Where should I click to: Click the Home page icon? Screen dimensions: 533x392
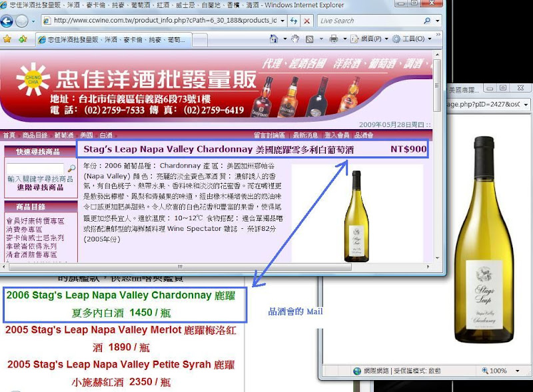(274, 39)
